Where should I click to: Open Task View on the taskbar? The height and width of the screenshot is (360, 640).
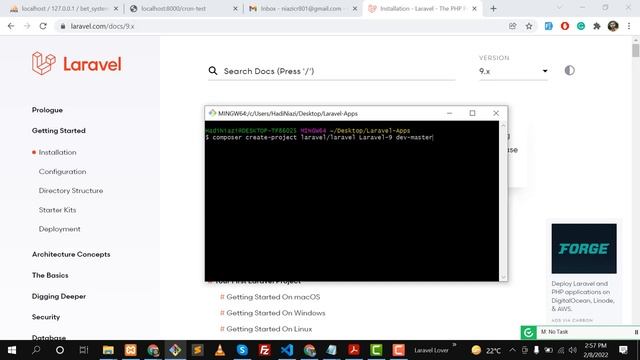(x=84, y=350)
